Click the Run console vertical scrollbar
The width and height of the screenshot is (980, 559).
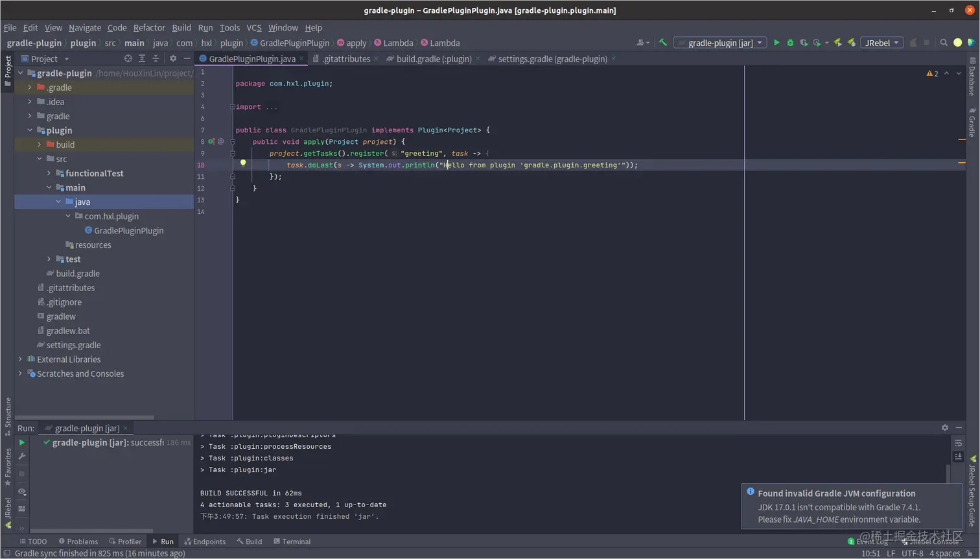pos(948,473)
